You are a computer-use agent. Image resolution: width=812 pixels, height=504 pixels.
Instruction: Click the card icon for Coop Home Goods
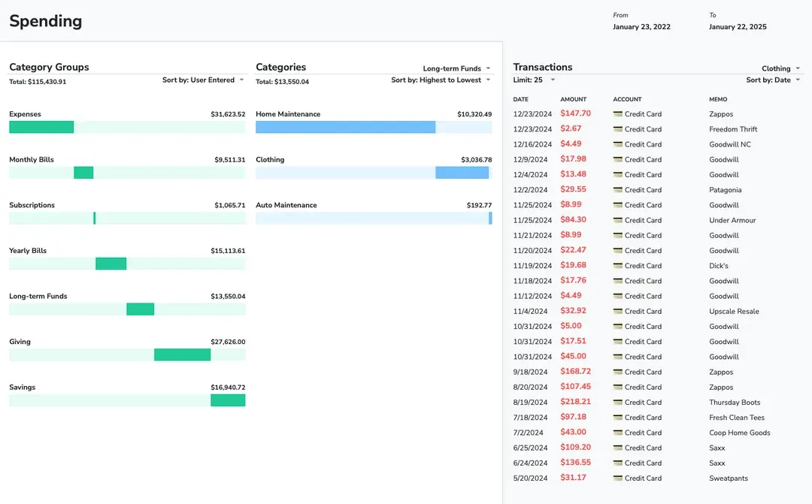[618, 433]
